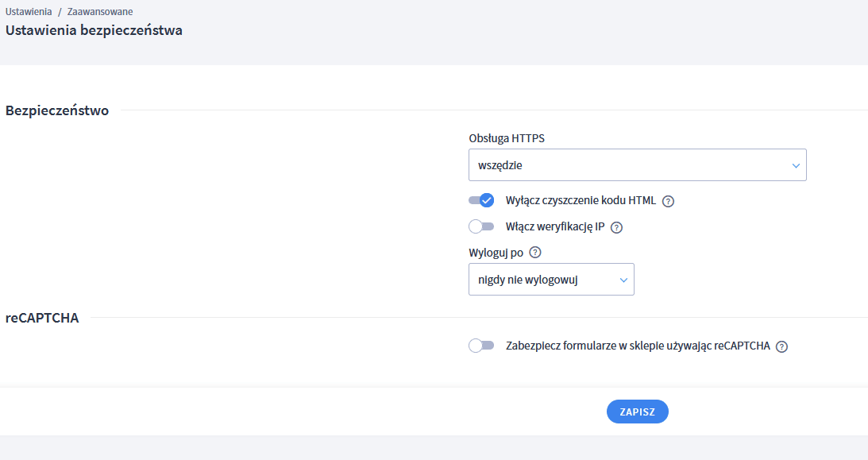The width and height of the screenshot is (868, 460).
Task: Open help icon next to Włącz weryfikację IP
Action: tap(617, 227)
